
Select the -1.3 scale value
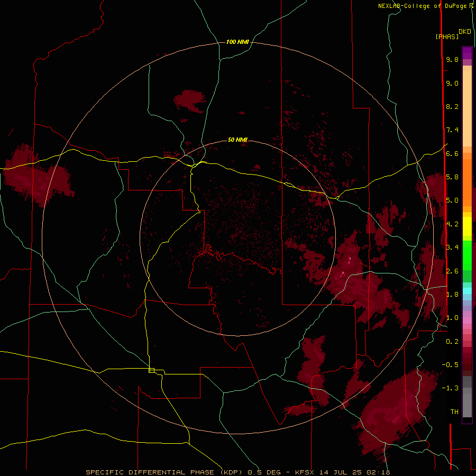(450, 388)
